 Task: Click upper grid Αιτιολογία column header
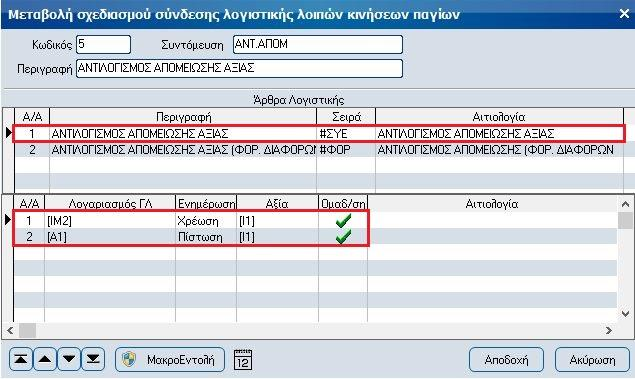pos(499,117)
